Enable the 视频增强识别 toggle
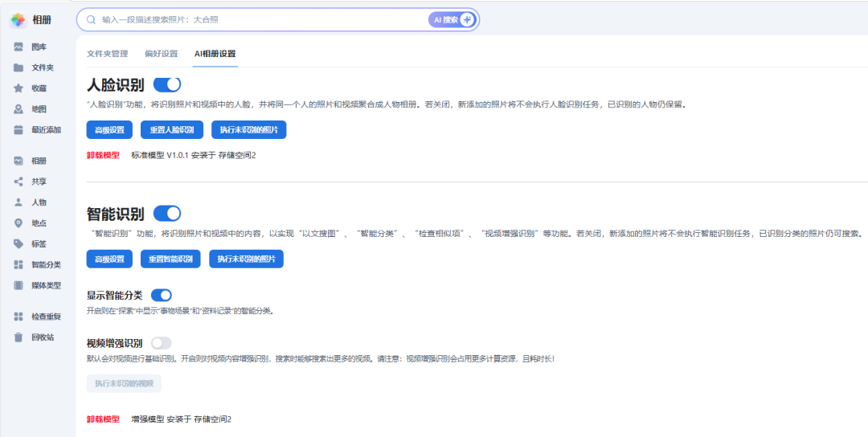Image resolution: width=868 pixels, height=437 pixels. coord(161,343)
